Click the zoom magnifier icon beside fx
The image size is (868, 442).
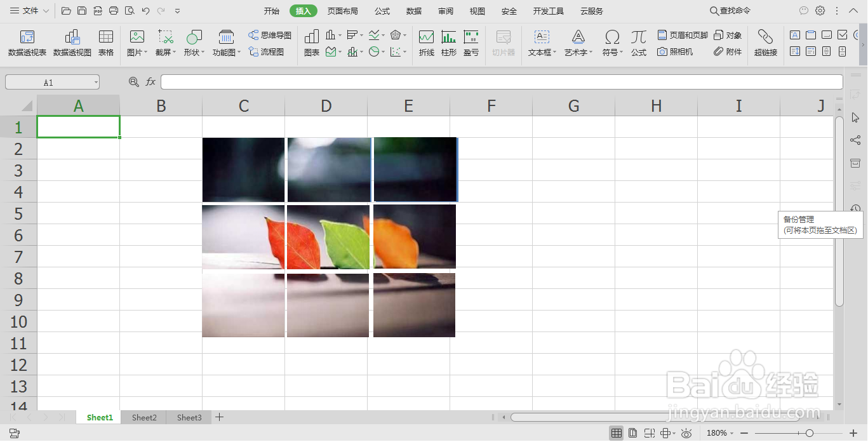(133, 82)
